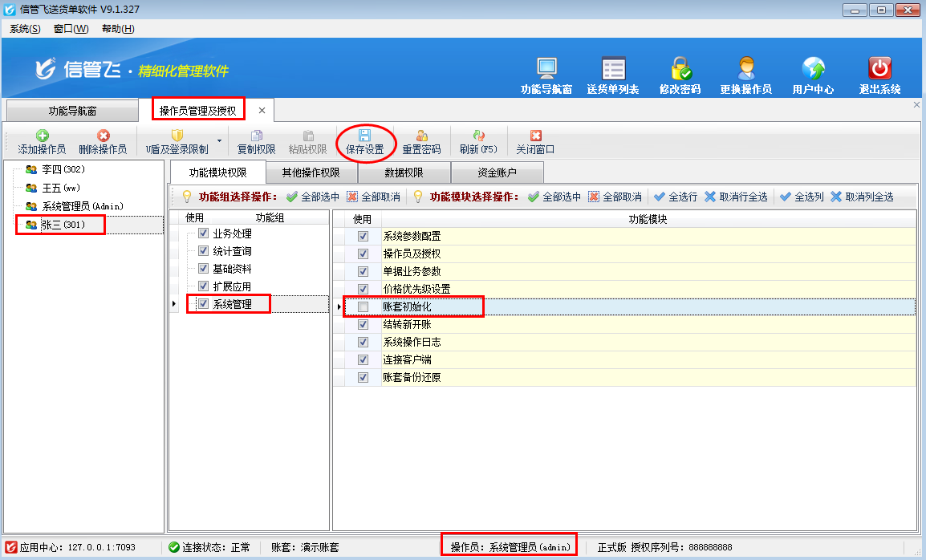Click the 保存设置 save icon
This screenshot has height=560, width=926.
(364, 136)
